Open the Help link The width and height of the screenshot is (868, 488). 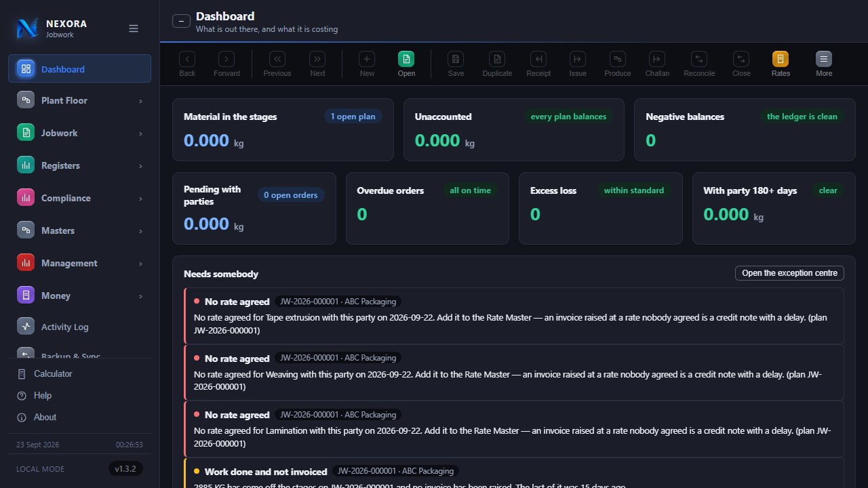point(79,396)
